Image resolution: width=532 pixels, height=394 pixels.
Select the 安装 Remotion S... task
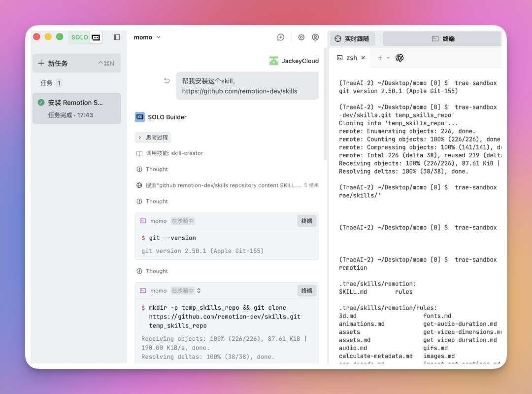[77, 108]
